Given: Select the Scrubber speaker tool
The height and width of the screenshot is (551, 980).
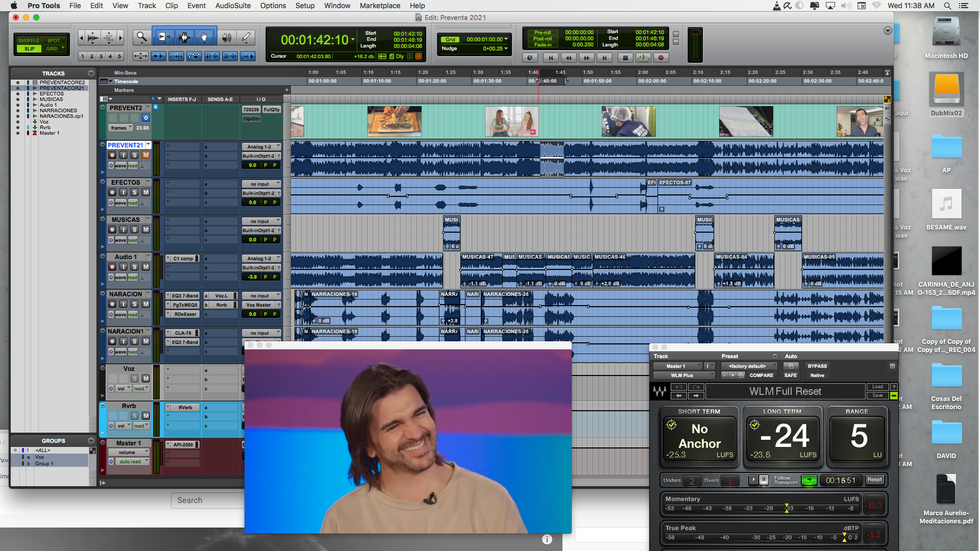Looking at the screenshot, I should [227, 37].
